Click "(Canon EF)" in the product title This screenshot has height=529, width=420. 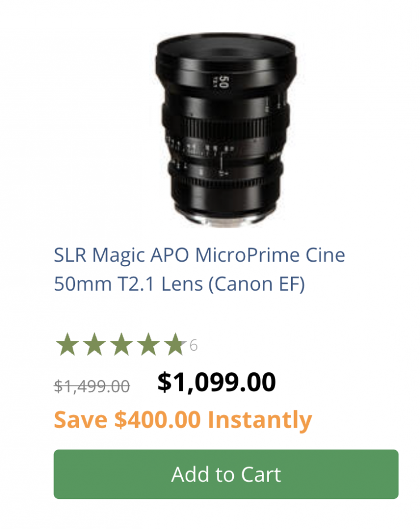click(x=257, y=283)
